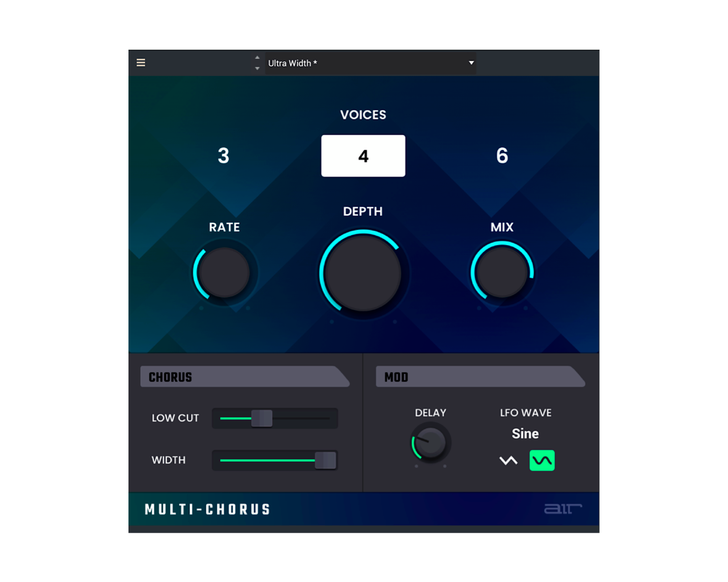Screen dimensions: 728x582
Task: Click the preset dropdown arrow
Action: (471, 63)
